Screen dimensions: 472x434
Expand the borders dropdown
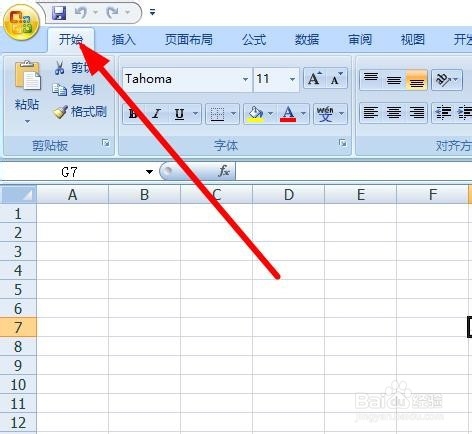coord(234,114)
